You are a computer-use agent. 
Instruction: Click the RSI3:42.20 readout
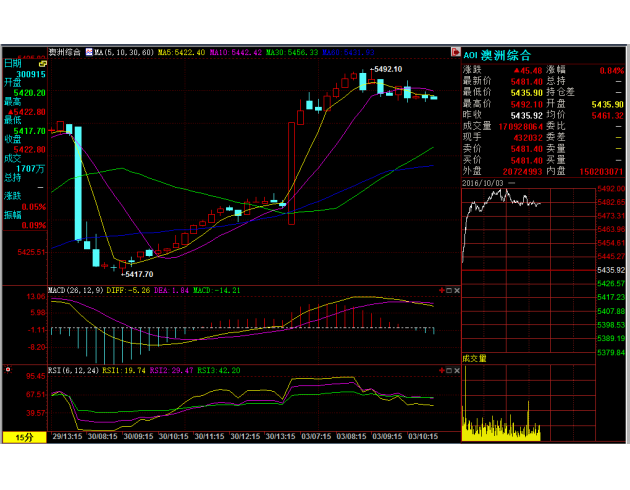click(219, 370)
